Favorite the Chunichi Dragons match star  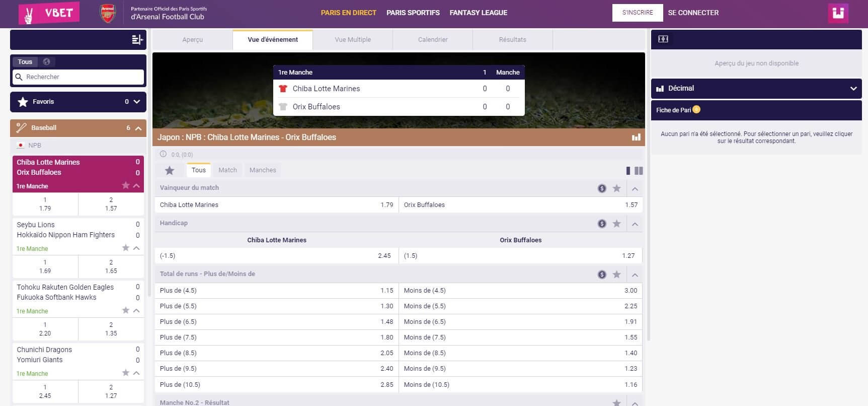(126, 373)
